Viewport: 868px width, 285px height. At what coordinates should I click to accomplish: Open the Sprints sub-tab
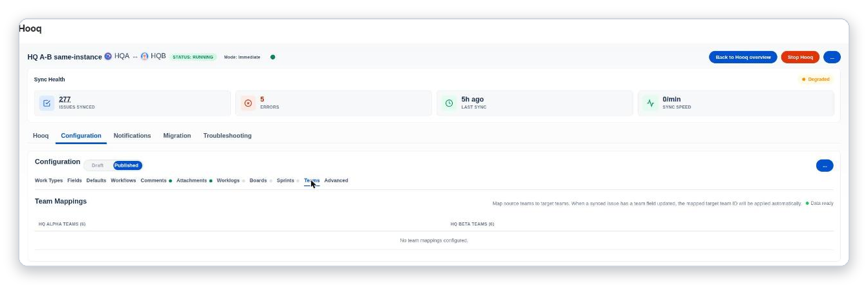click(285, 180)
